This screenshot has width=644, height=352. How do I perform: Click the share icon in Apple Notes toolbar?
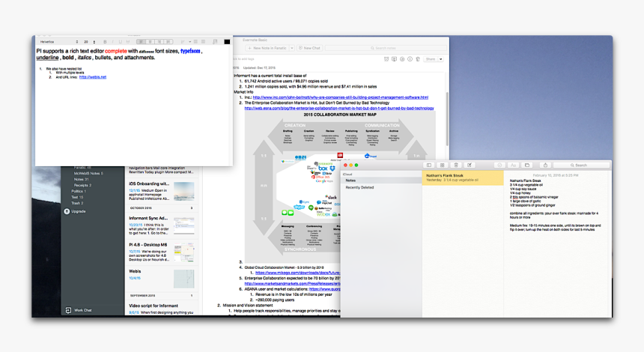(x=545, y=165)
